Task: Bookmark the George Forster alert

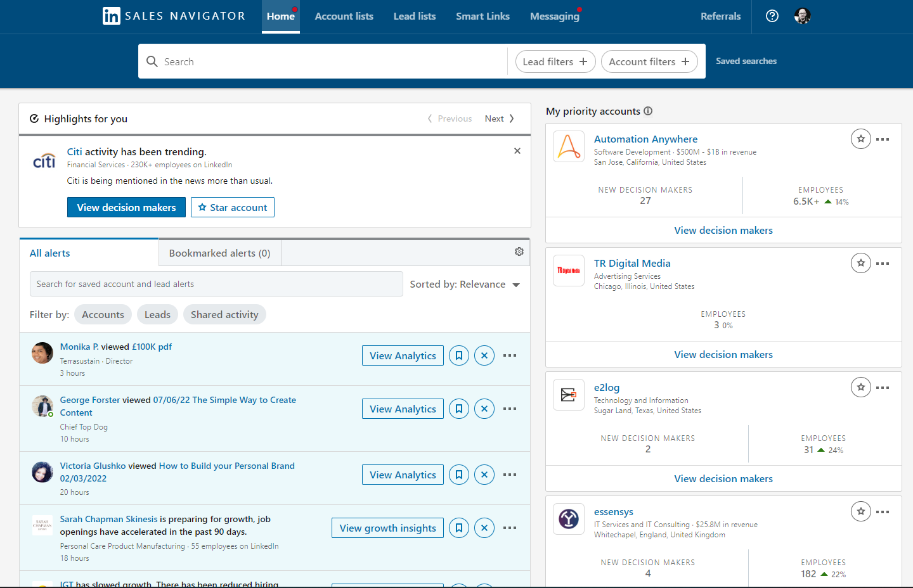Action: coord(459,409)
